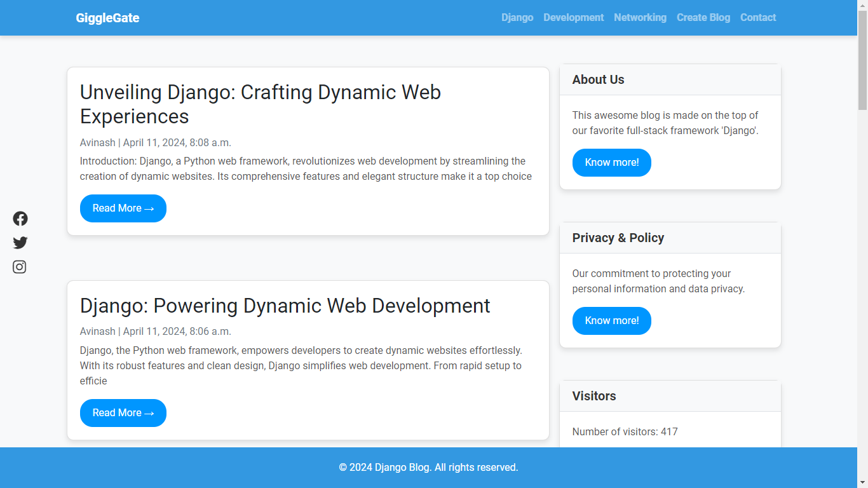Click the scrollbar down arrow
Image resolution: width=868 pixels, height=488 pixels.
[862, 483]
